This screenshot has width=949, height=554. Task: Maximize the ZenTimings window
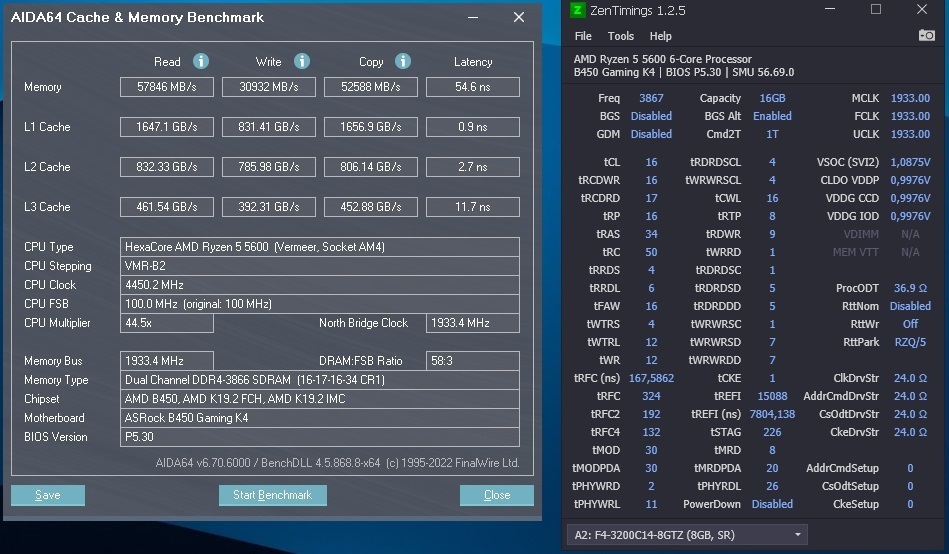(876, 9)
